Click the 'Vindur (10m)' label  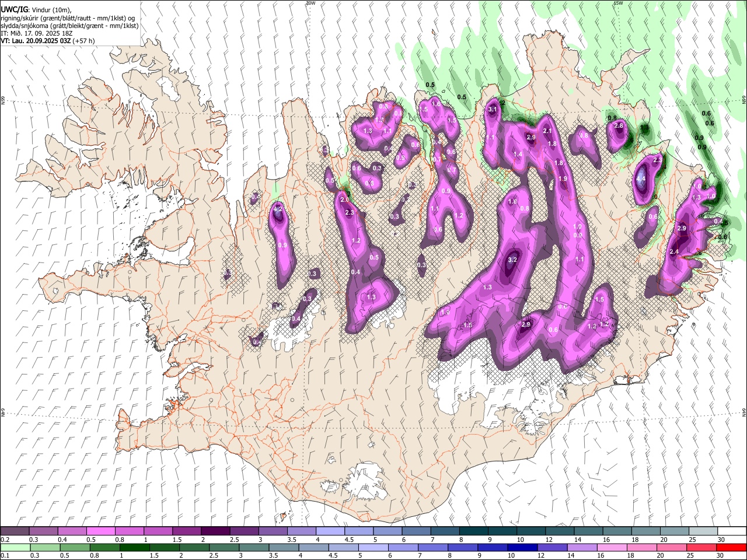pyautogui.click(x=50, y=10)
